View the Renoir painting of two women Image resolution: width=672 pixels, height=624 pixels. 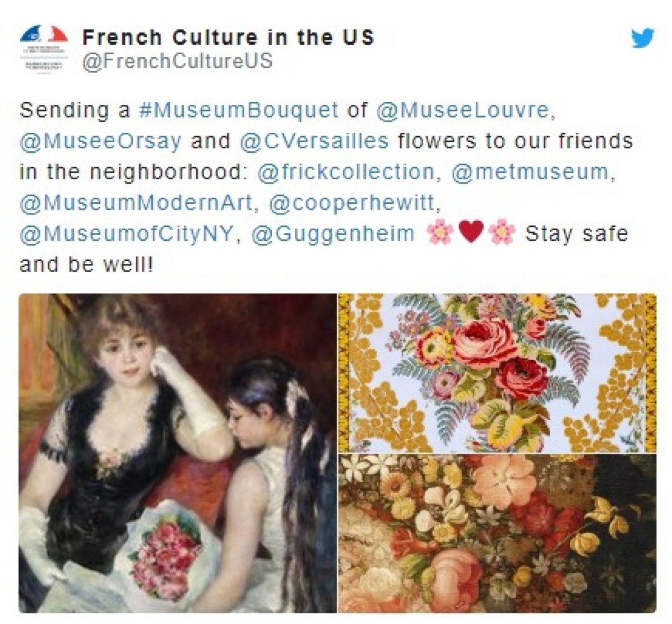[178, 453]
